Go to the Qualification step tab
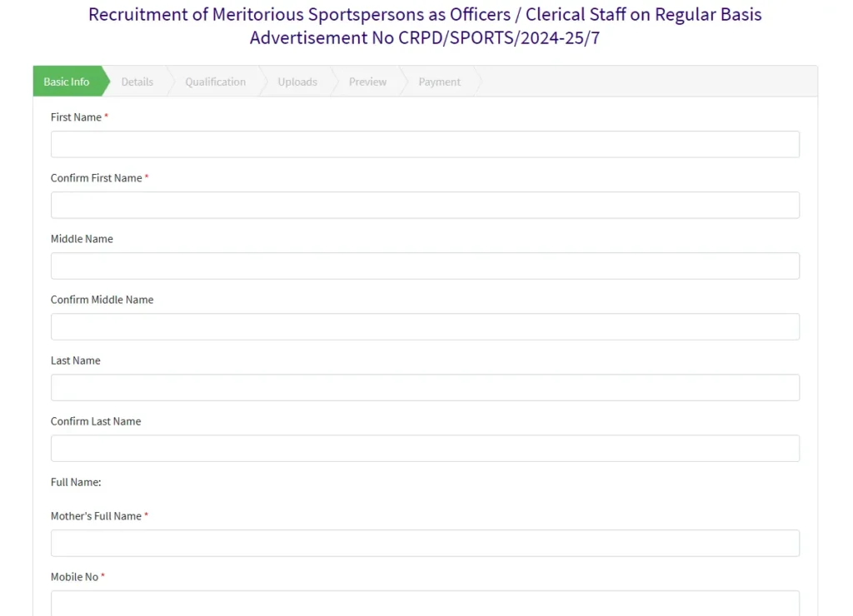Viewport: 853px width, 616px height. 215,82
